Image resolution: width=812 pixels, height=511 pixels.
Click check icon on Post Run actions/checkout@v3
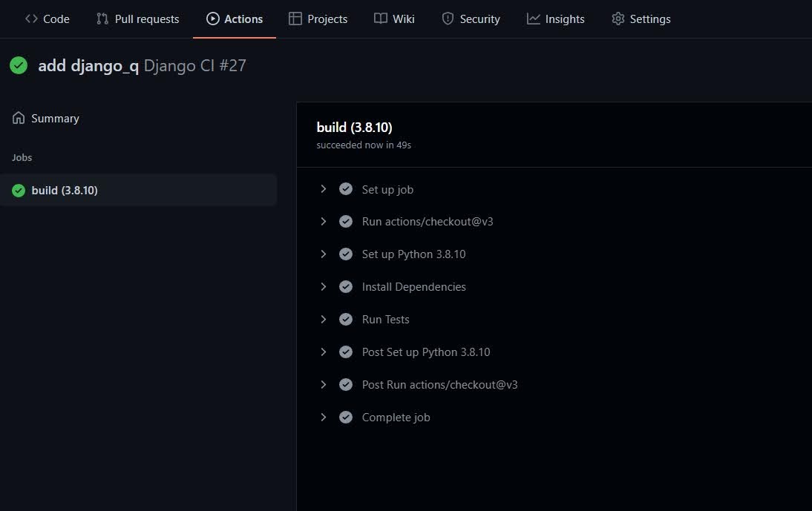tap(346, 384)
